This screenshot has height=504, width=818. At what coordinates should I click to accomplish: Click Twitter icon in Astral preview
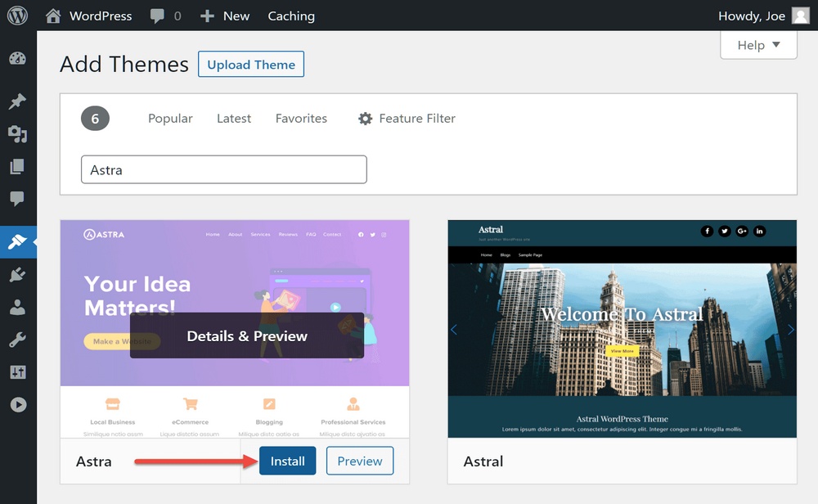[x=725, y=231]
